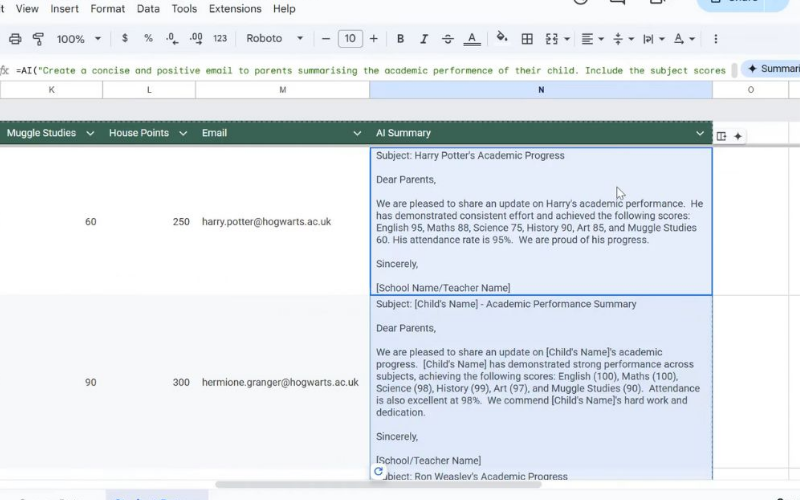The image size is (800, 500).
Task: Open the Muggle Studies column filter dropdown
Action: pos(90,133)
